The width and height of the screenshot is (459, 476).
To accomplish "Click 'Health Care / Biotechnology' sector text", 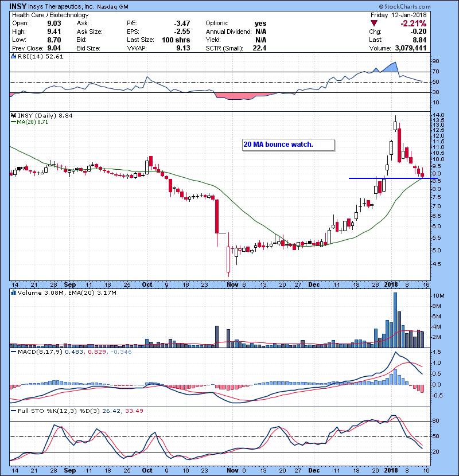I will [x=50, y=15].
